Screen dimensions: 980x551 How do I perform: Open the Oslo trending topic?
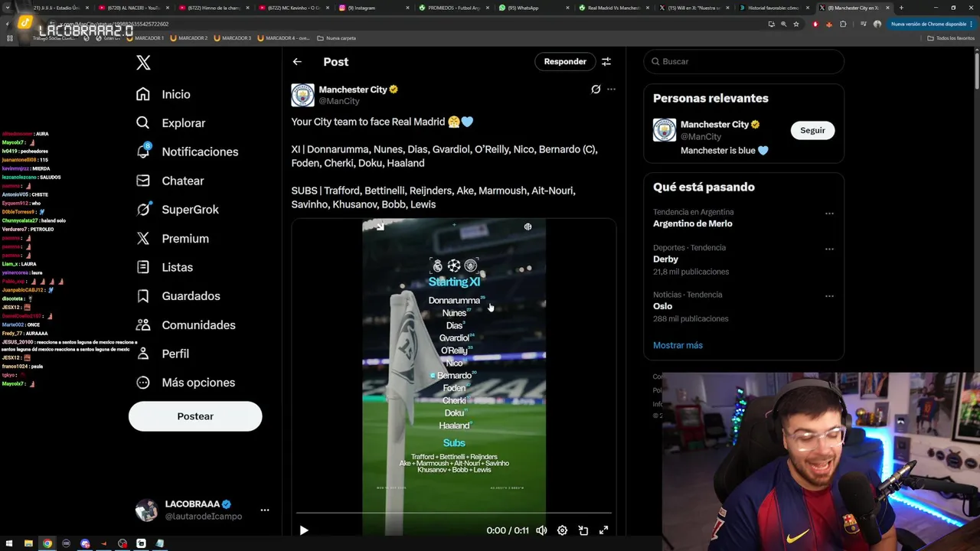(662, 306)
